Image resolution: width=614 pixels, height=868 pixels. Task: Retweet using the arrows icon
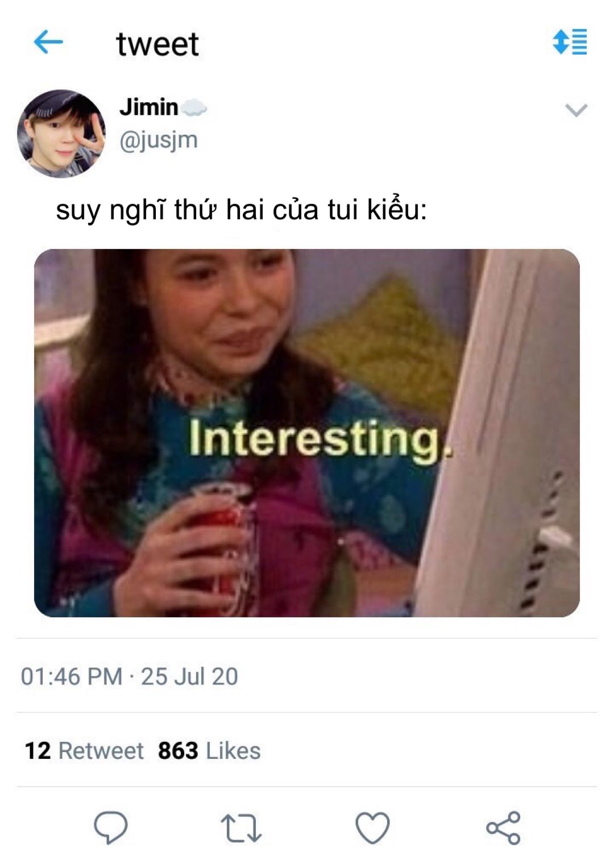241,828
